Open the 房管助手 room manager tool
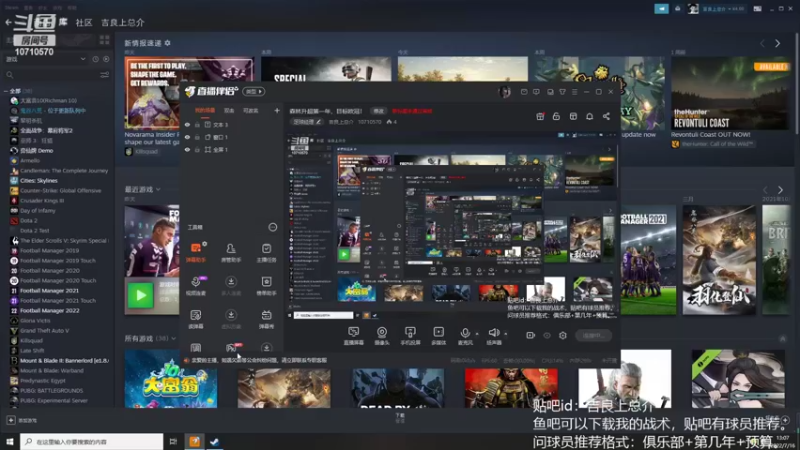Viewport: 800px width, 450px height. [231, 253]
